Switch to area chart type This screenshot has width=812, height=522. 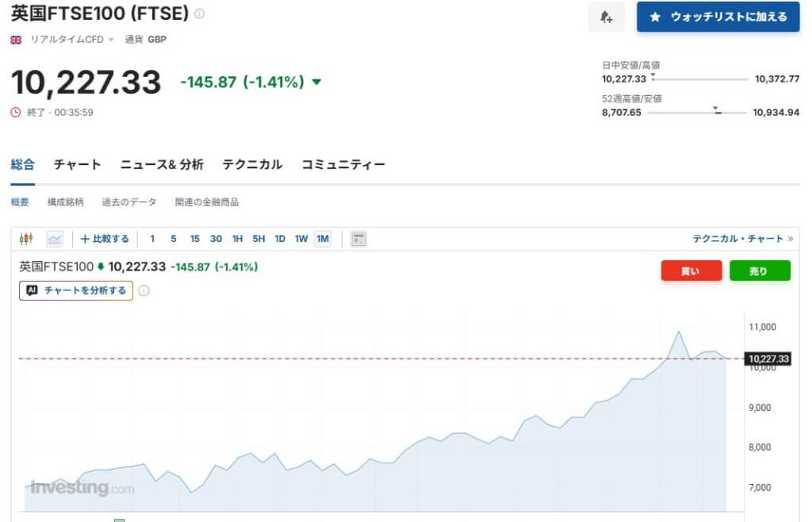click(55, 239)
